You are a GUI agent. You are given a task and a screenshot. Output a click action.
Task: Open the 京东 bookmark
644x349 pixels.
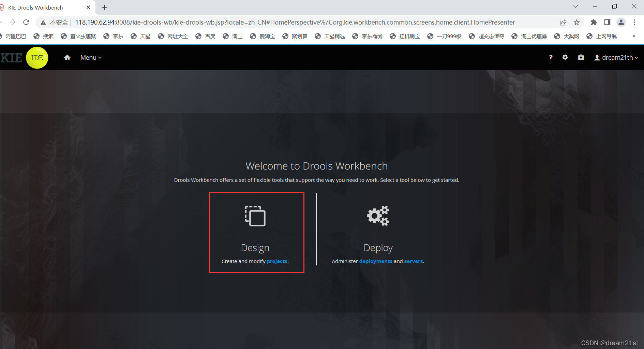114,36
